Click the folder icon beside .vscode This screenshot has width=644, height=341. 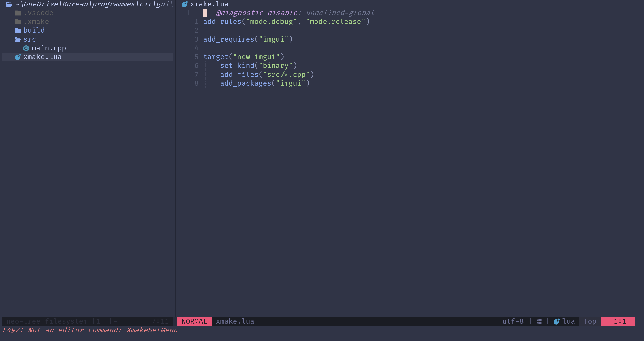[18, 13]
